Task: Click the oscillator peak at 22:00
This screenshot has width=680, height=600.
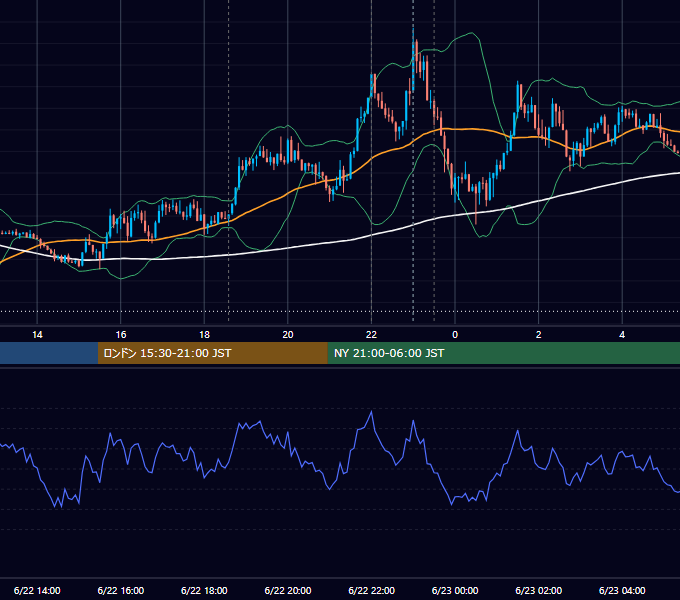Action: pos(371,412)
